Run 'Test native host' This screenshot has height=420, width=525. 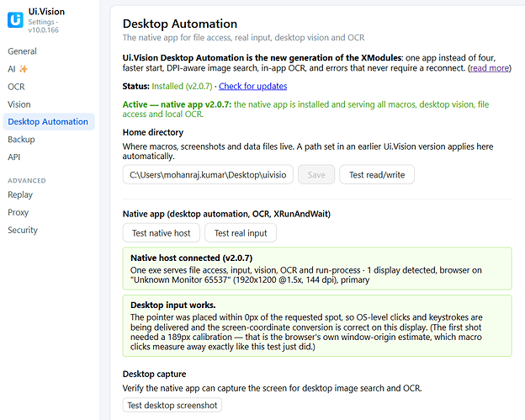[162, 233]
